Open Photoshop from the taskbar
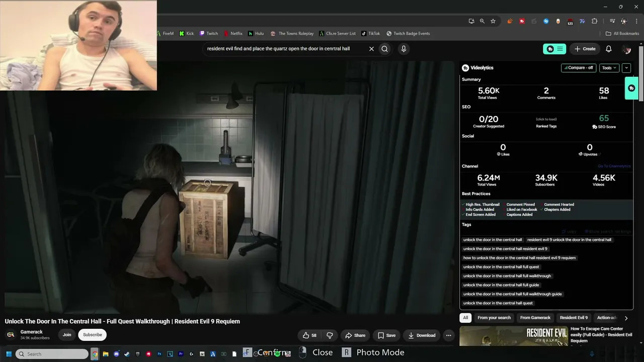Screen dimensions: 644x362 click(x=159, y=354)
